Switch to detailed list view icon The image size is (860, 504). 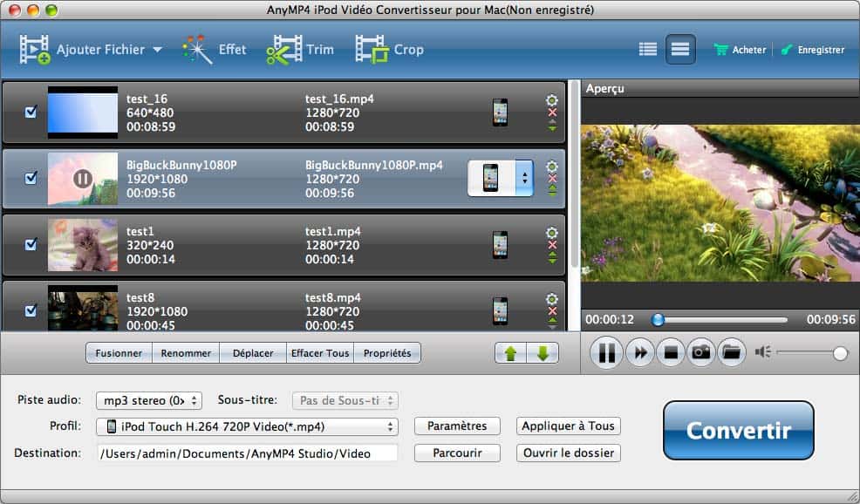click(648, 50)
